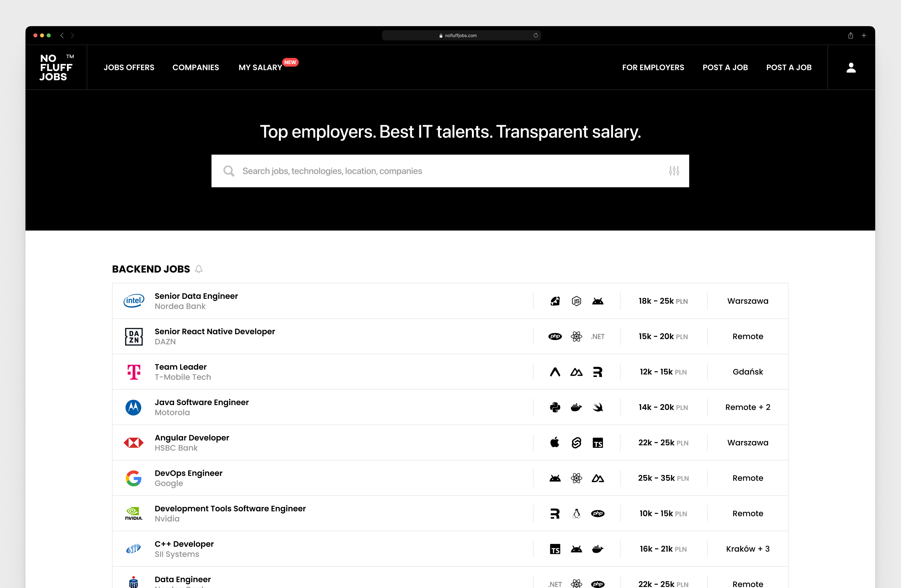Click the React icon on DAZN job row
Screen dimensions: 901x588
click(576, 336)
